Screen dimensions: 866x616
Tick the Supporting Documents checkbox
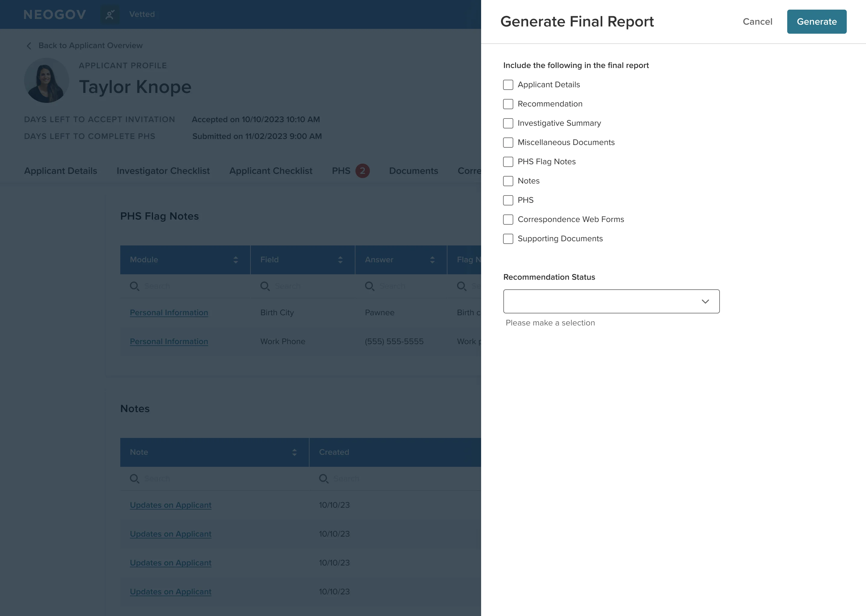(x=508, y=239)
